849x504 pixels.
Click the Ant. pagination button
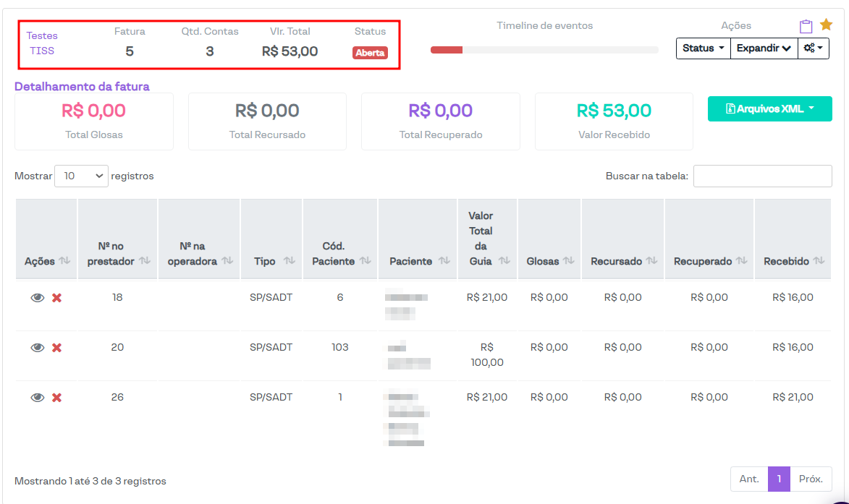(x=749, y=479)
